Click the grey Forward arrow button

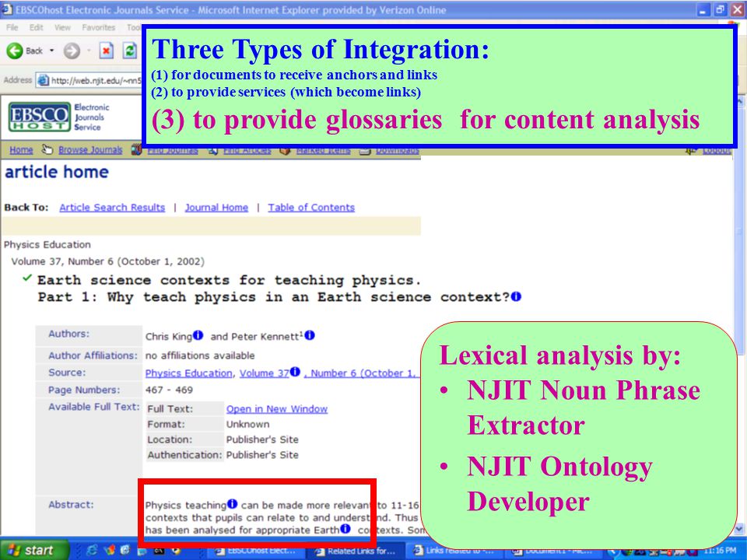72,51
